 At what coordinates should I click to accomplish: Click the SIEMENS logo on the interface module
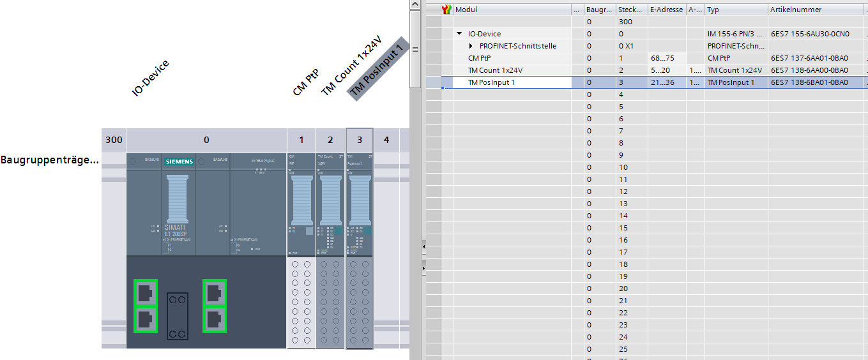tap(179, 161)
